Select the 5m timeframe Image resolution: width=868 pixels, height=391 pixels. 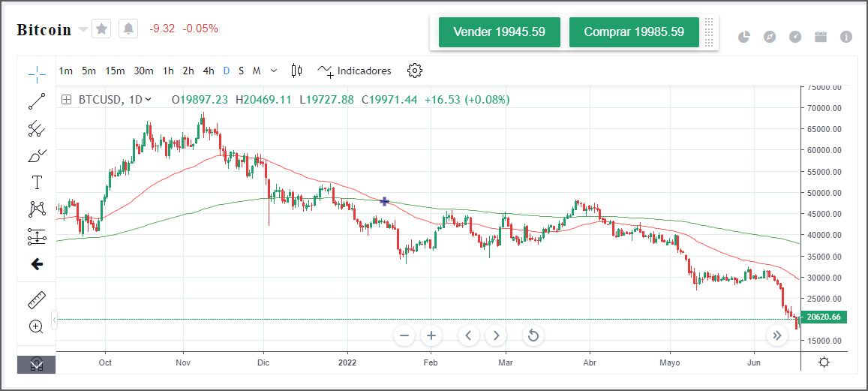coord(89,71)
